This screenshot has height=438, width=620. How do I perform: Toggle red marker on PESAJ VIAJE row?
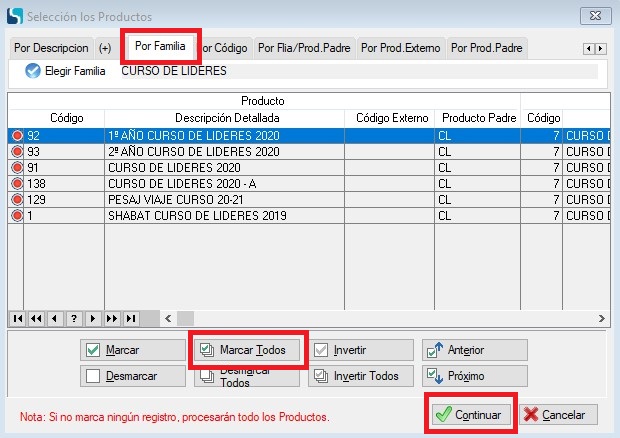(17, 200)
